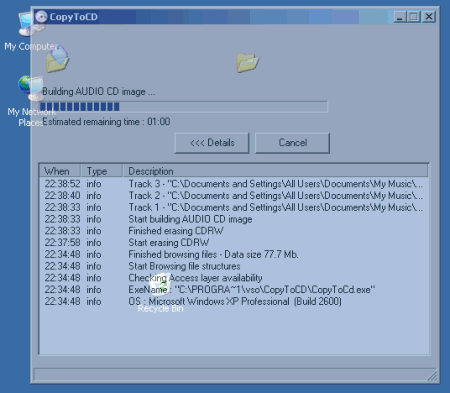450x393 pixels.
Task: Close the CopyToCD window
Action: tap(429, 17)
